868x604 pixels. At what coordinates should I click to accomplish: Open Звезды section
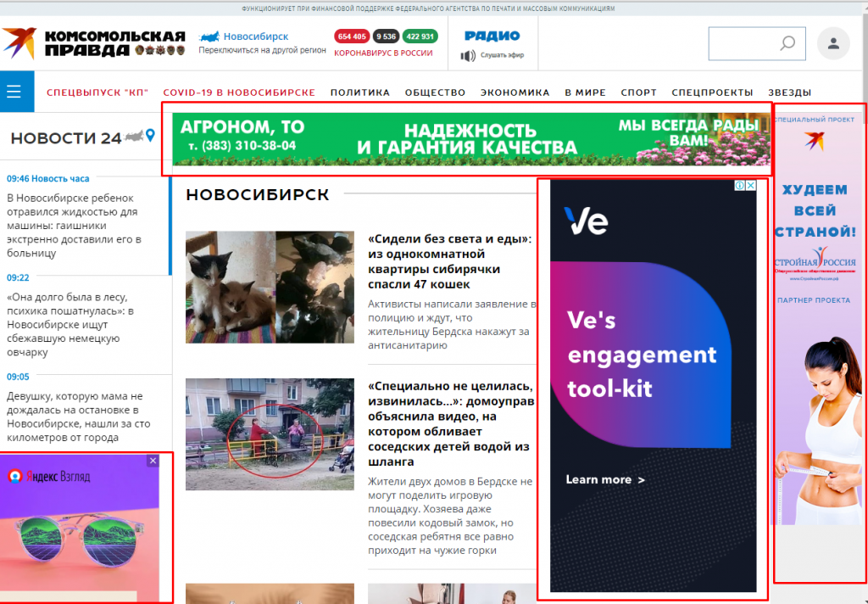pyautogui.click(x=789, y=92)
